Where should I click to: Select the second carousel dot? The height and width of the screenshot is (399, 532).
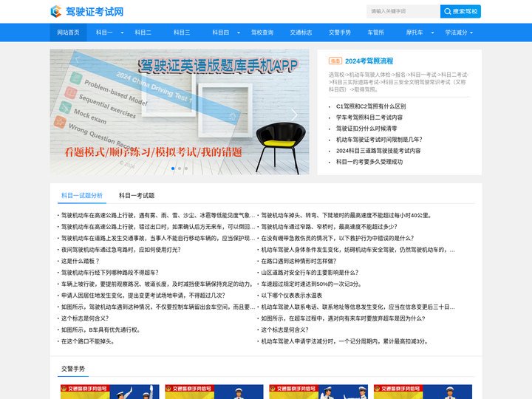[180, 168]
